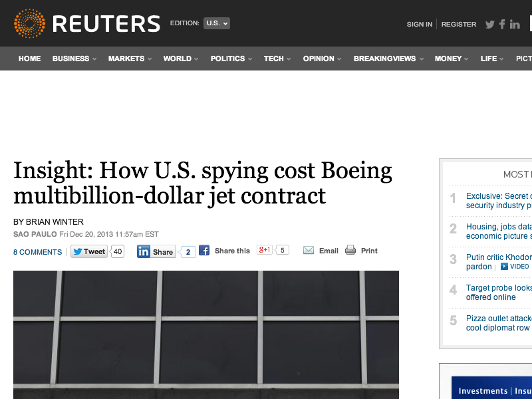The width and height of the screenshot is (532, 399).
Task: Open the 8 Comments link
Action: click(x=37, y=252)
